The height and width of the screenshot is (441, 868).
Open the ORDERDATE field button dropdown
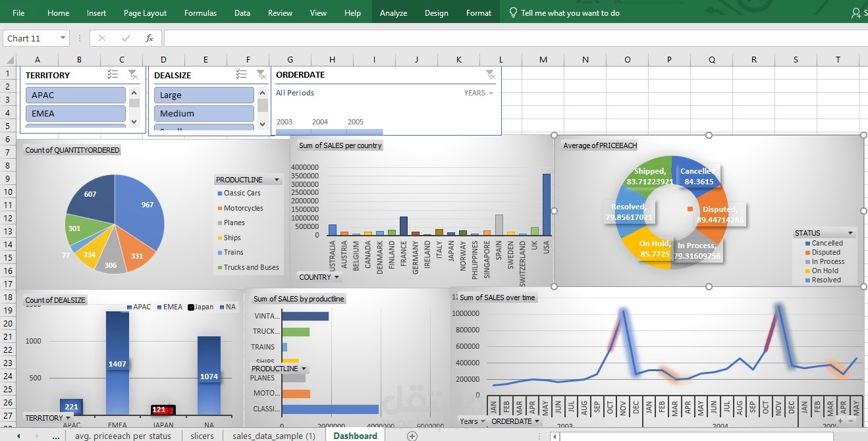click(x=514, y=421)
